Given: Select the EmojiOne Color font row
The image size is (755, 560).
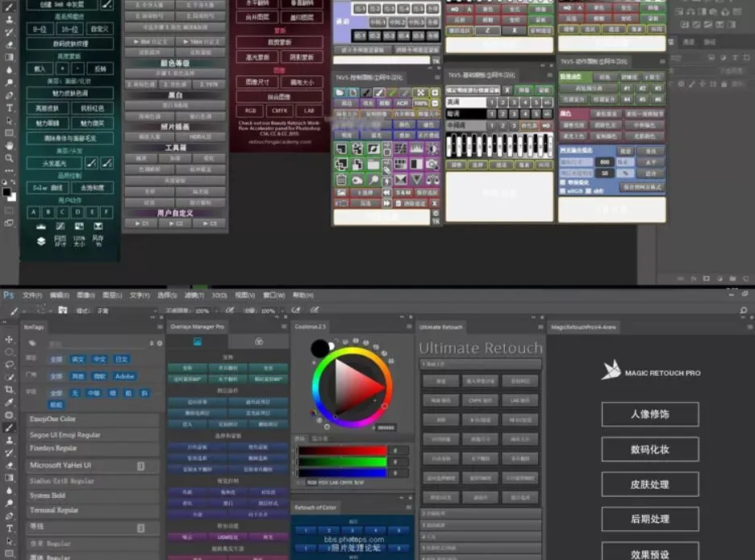Looking at the screenshot, I should tap(92, 419).
